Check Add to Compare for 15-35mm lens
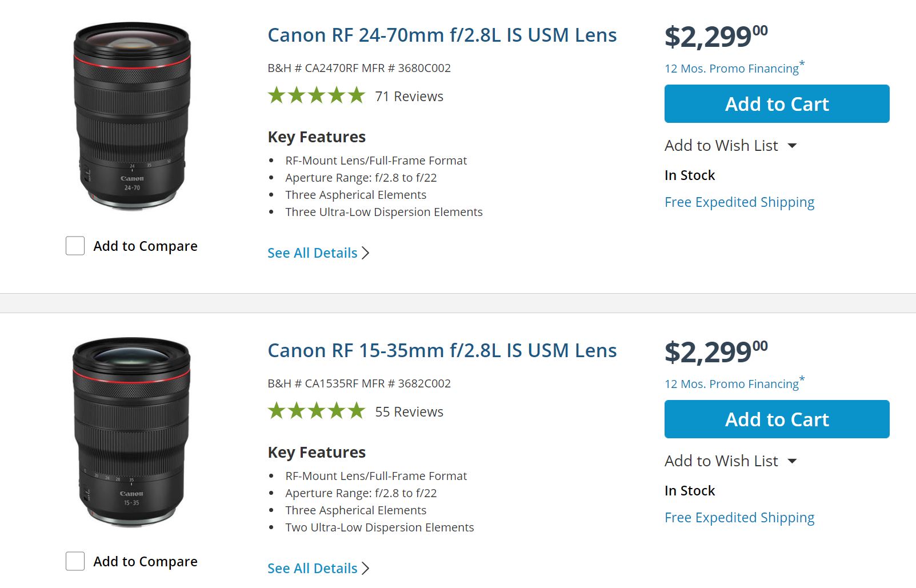The width and height of the screenshot is (916, 588). click(75, 561)
